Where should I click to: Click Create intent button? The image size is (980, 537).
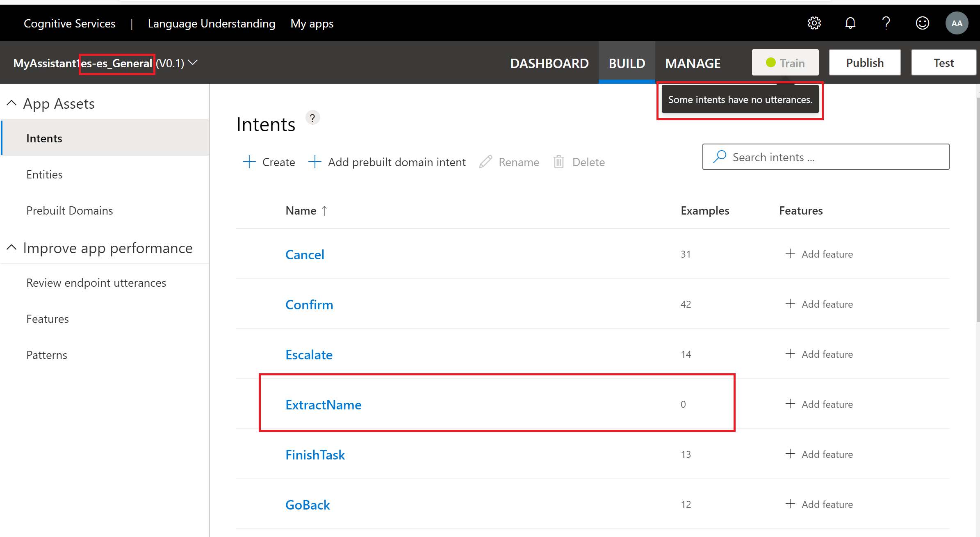point(269,162)
